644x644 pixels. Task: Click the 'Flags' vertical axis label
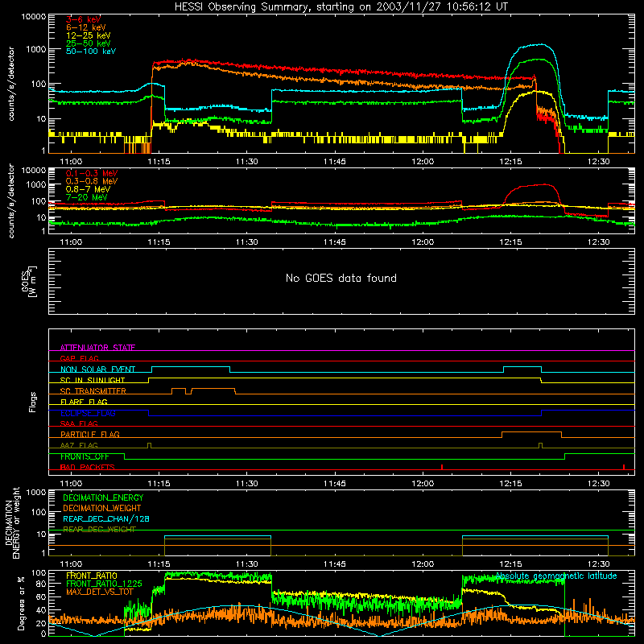coord(32,402)
